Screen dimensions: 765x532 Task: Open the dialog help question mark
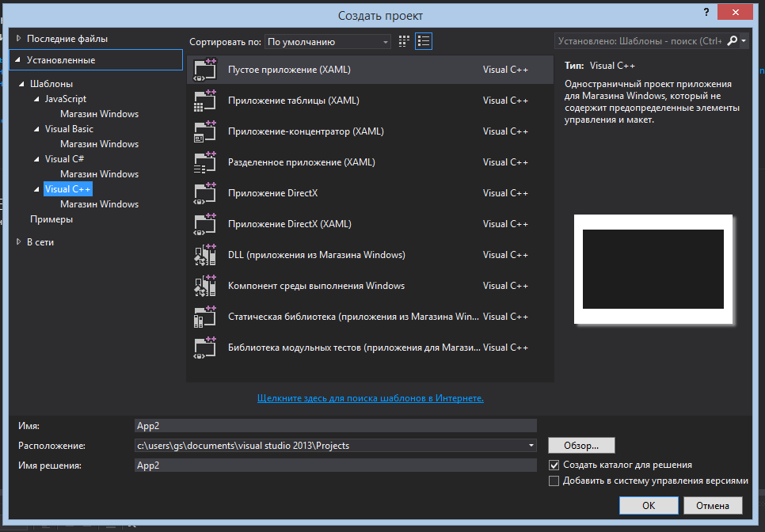tap(706, 12)
